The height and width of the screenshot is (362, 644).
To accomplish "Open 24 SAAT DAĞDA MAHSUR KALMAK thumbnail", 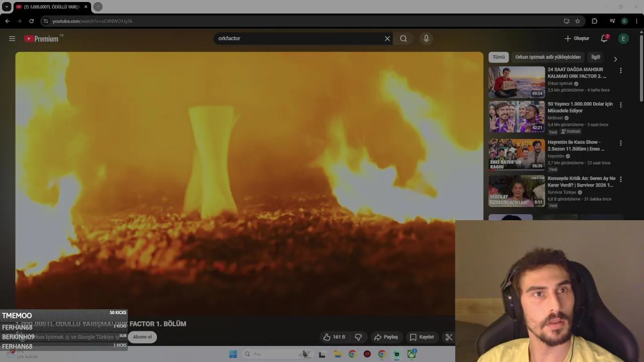I will [516, 82].
